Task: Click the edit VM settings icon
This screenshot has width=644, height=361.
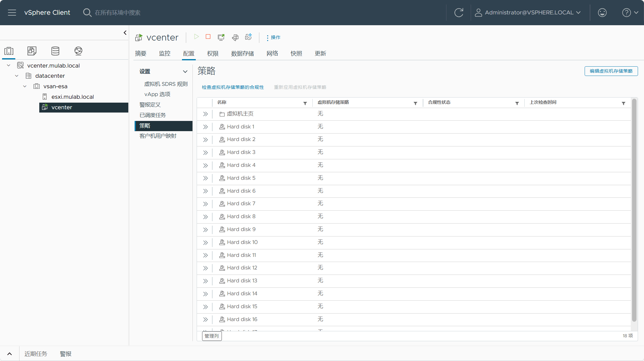Action: tap(235, 37)
